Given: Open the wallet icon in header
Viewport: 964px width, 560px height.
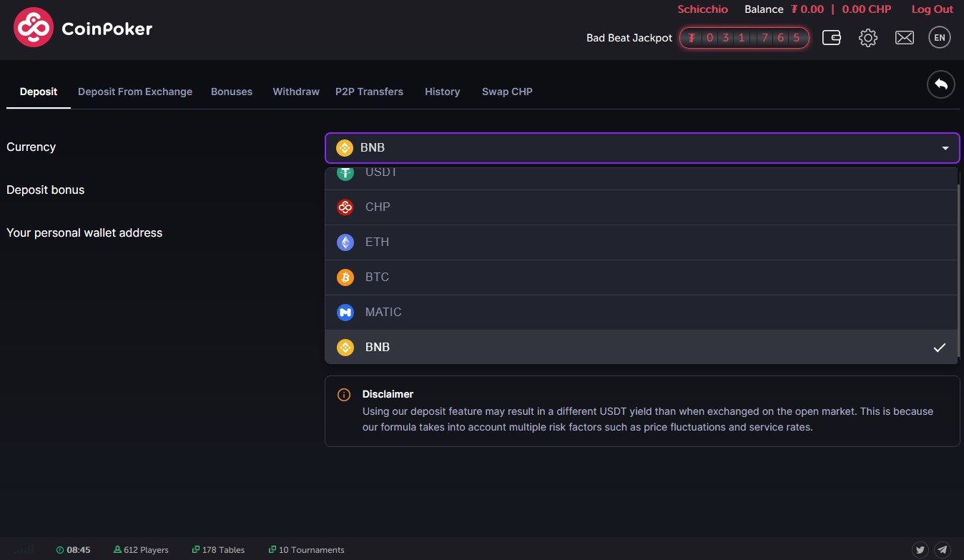Looking at the screenshot, I should click(832, 38).
